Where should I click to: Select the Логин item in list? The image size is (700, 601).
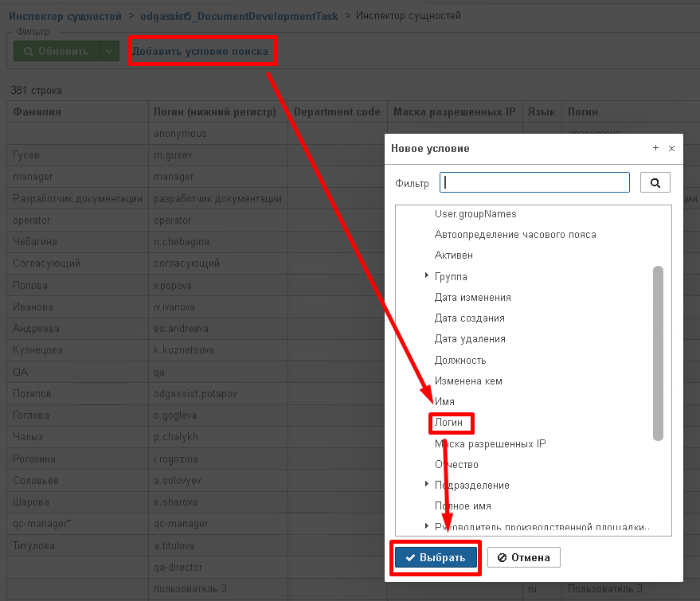448,422
